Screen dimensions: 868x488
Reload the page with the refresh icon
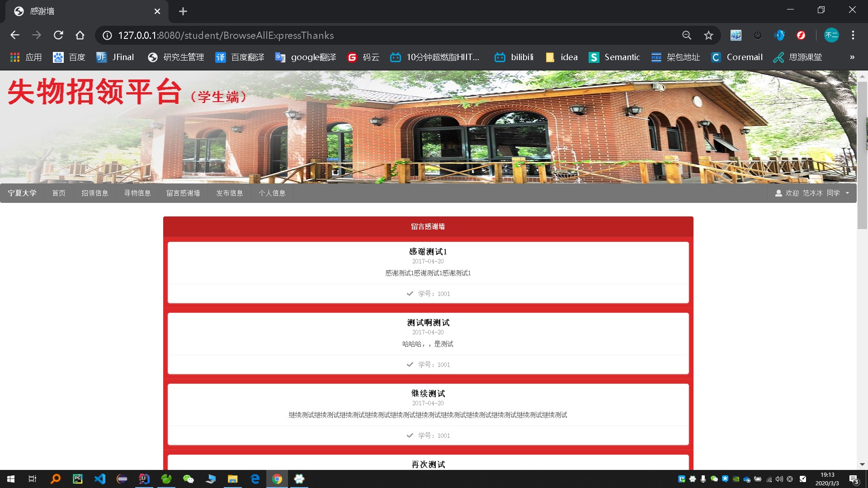click(58, 35)
